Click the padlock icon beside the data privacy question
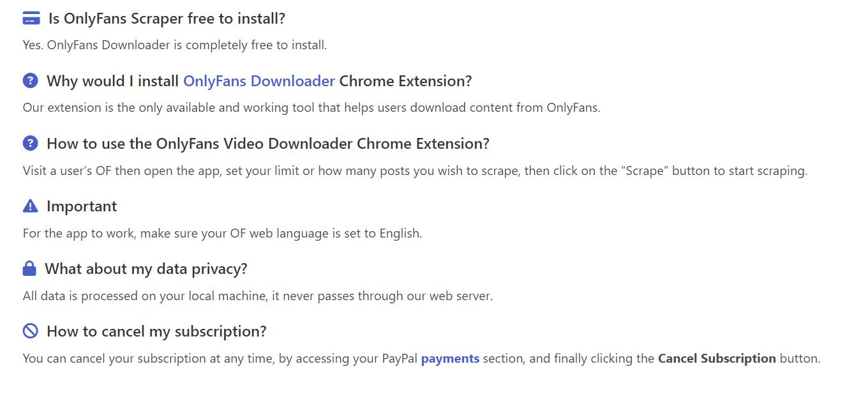 coord(29,269)
